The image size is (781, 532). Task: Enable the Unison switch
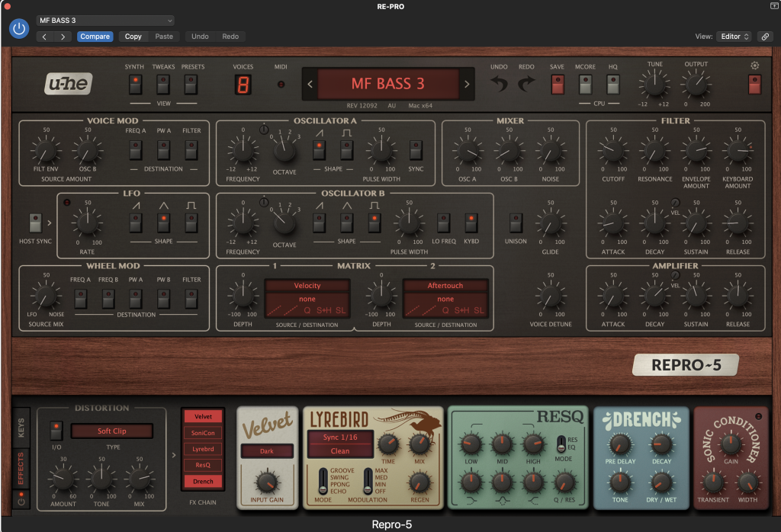[516, 223]
